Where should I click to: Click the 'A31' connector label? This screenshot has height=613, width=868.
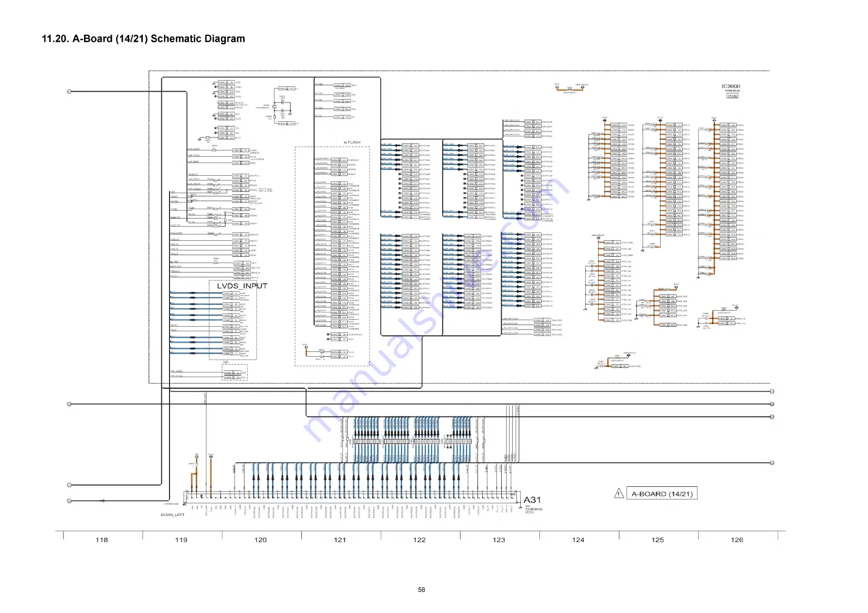click(532, 500)
